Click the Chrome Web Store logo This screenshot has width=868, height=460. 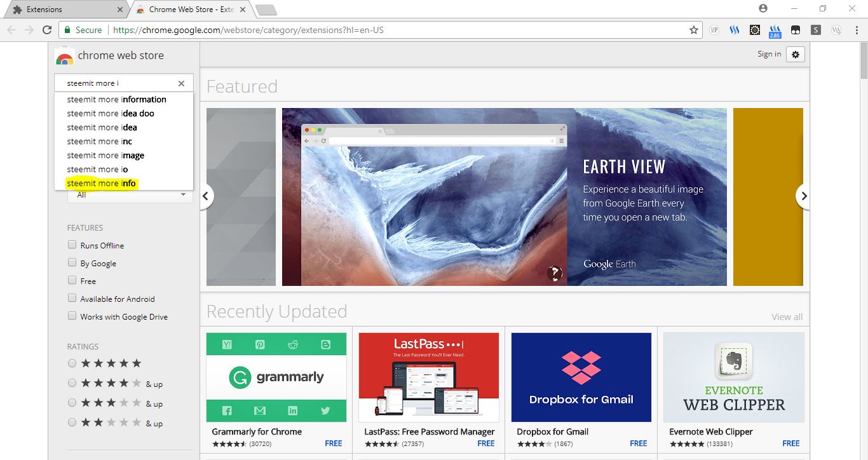tap(64, 57)
